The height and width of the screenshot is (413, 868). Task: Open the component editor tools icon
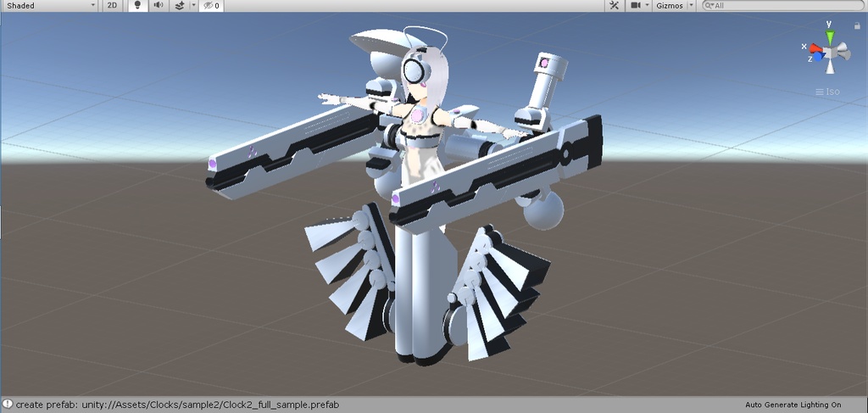614,6
